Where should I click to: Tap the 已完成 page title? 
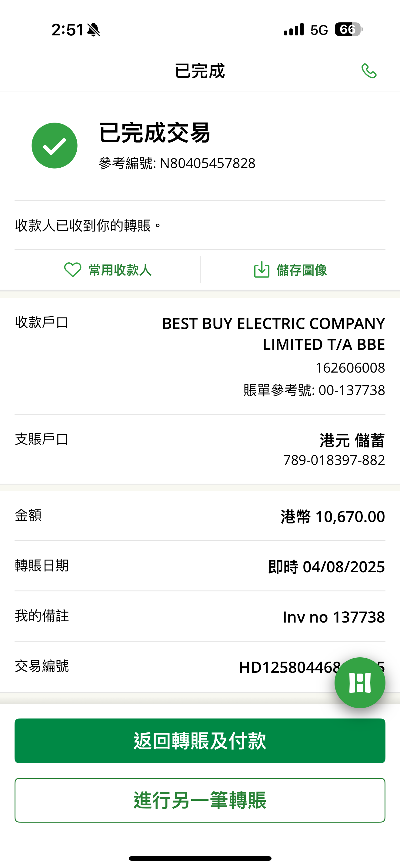coord(200,71)
